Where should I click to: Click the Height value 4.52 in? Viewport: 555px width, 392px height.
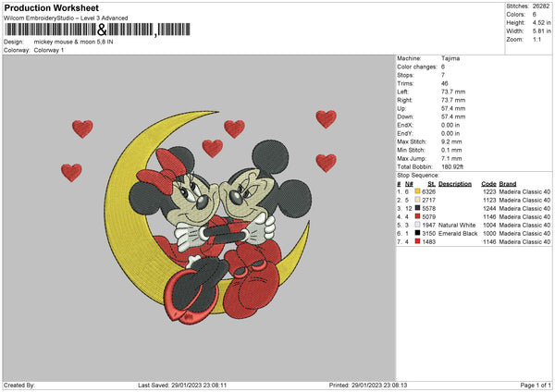541,22
